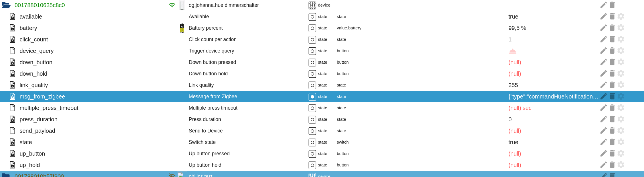644x177 pixels.
Task: Click the device thumbnail image of dimmerschalter
Action: pyautogui.click(x=182, y=5)
